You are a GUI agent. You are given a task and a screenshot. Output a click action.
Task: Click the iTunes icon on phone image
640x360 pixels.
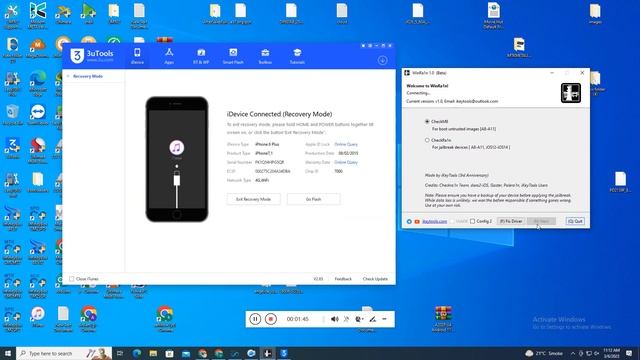point(177,147)
